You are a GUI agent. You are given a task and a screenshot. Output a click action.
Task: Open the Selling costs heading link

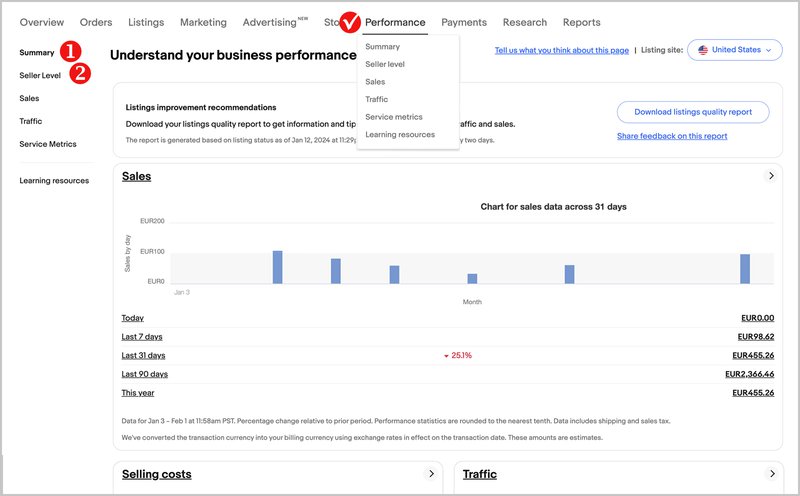click(x=157, y=475)
